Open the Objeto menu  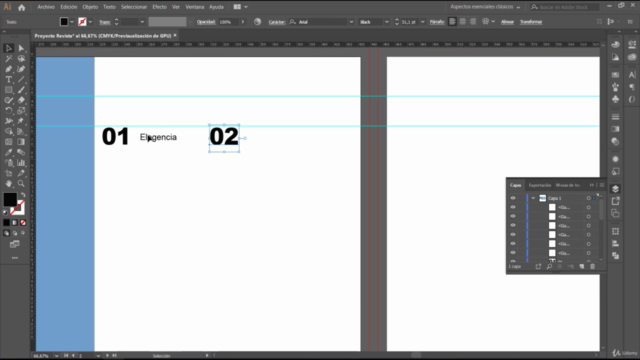pyautogui.click(x=90, y=7)
